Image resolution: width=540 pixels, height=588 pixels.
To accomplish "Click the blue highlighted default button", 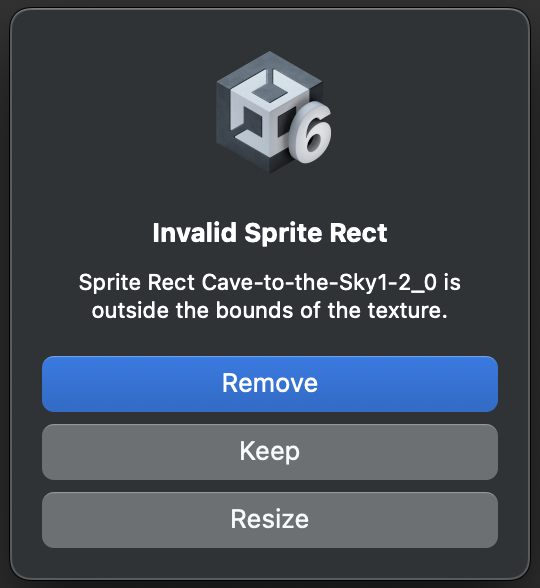I will pos(270,384).
